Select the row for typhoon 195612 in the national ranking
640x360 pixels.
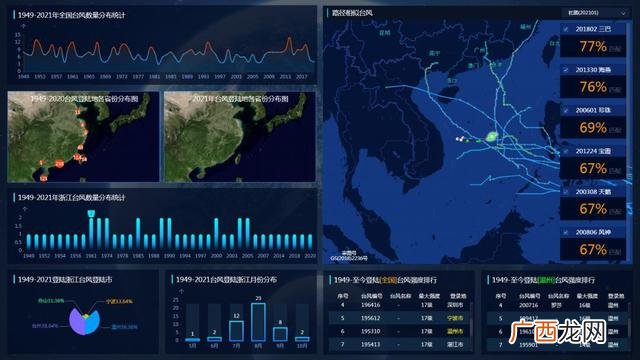point(400,318)
